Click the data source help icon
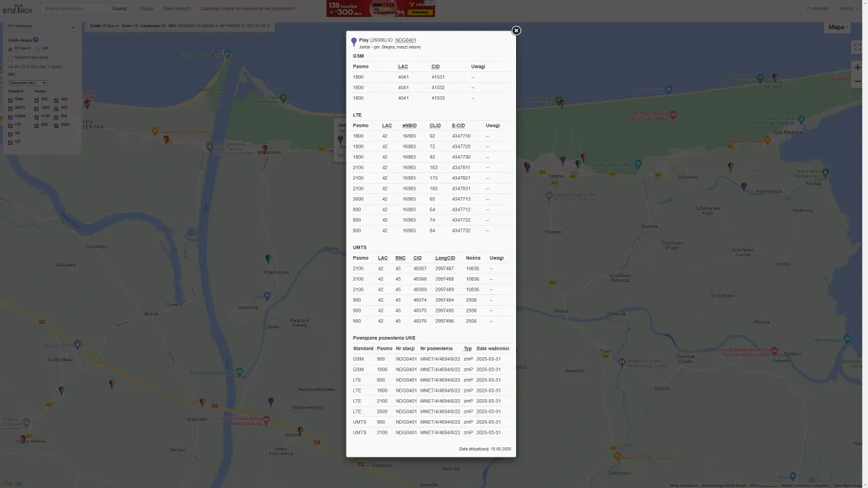 (x=36, y=40)
